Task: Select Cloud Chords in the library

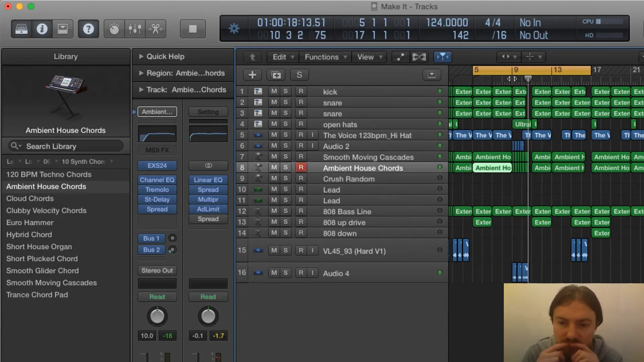Action: click(30, 198)
